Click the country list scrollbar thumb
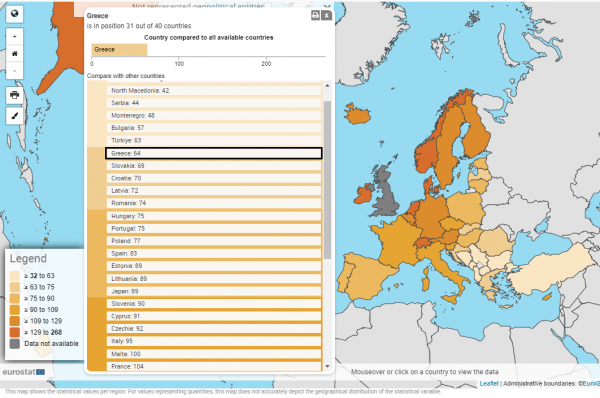Image resolution: width=600 pixels, height=398 pixels. click(327, 180)
